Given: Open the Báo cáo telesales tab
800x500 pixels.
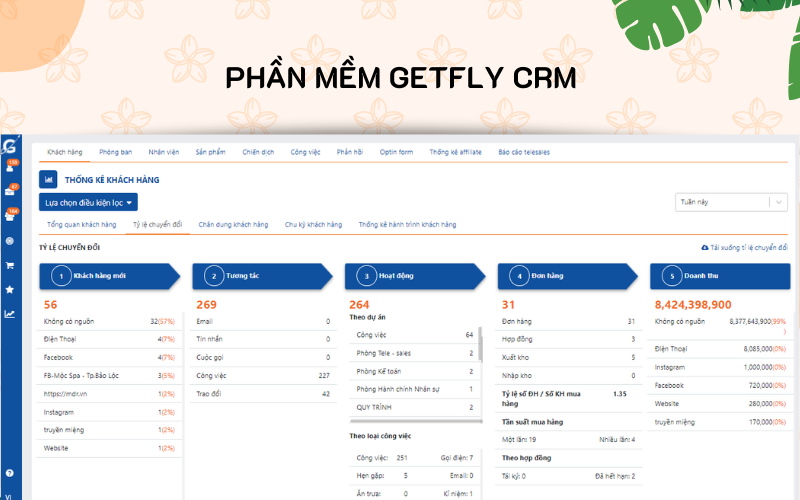Looking at the screenshot, I should pyautogui.click(x=524, y=152).
